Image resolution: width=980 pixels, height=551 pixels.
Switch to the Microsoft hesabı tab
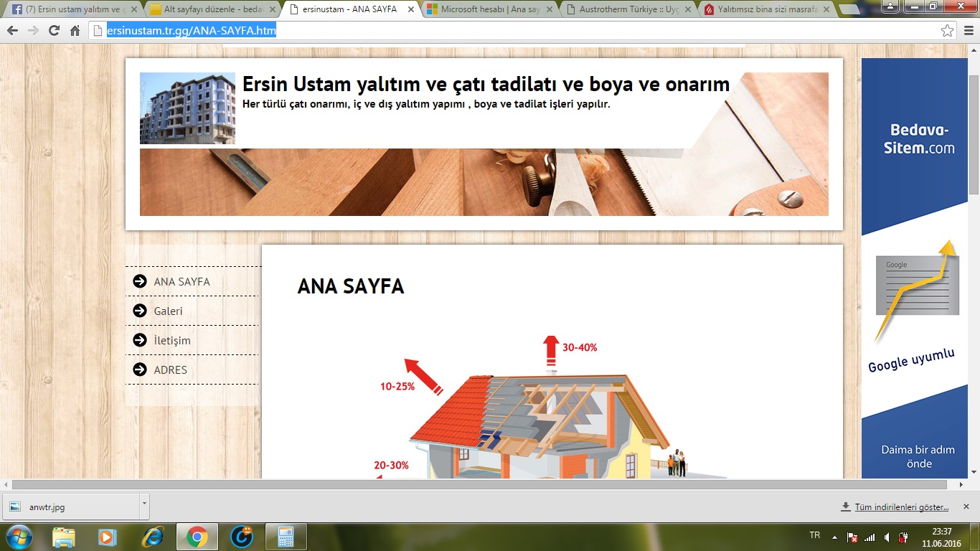click(488, 10)
